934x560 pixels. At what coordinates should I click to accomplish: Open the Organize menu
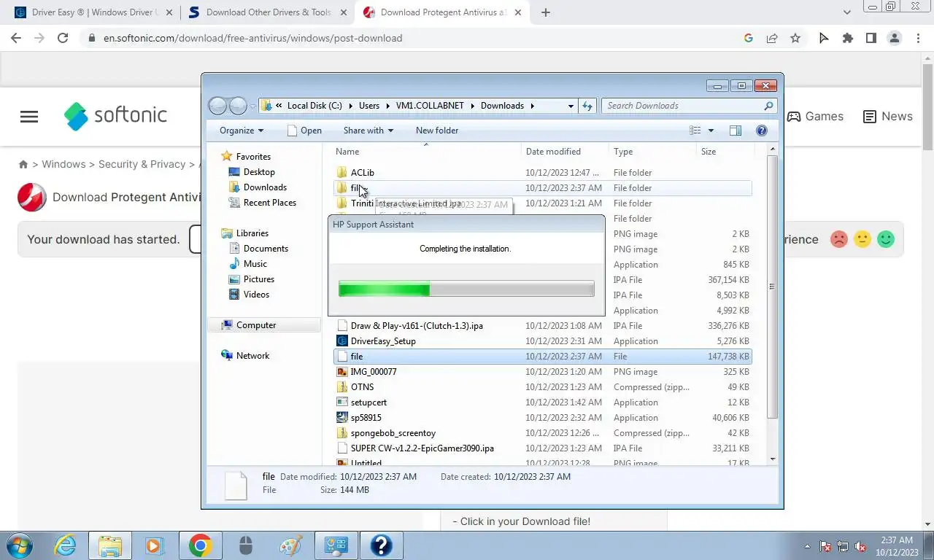click(242, 131)
